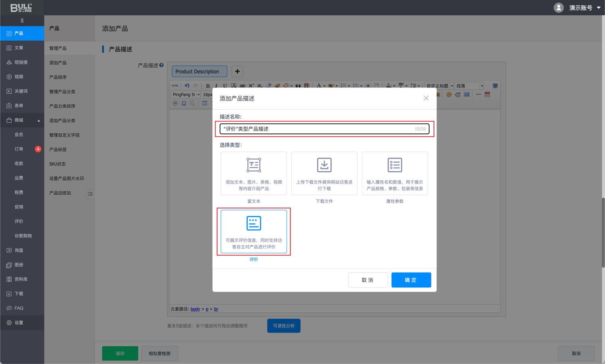The width and height of the screenshot is (605, 364).
Task: Toggle HTML source mode icon
Action: point(175,85)
